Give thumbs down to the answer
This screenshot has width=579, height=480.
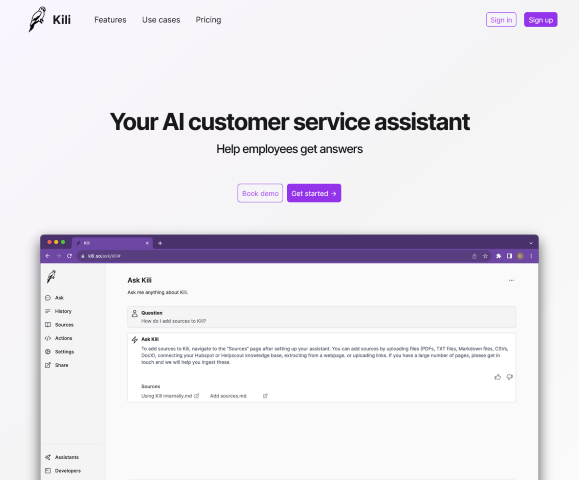(x=510, y=377)
